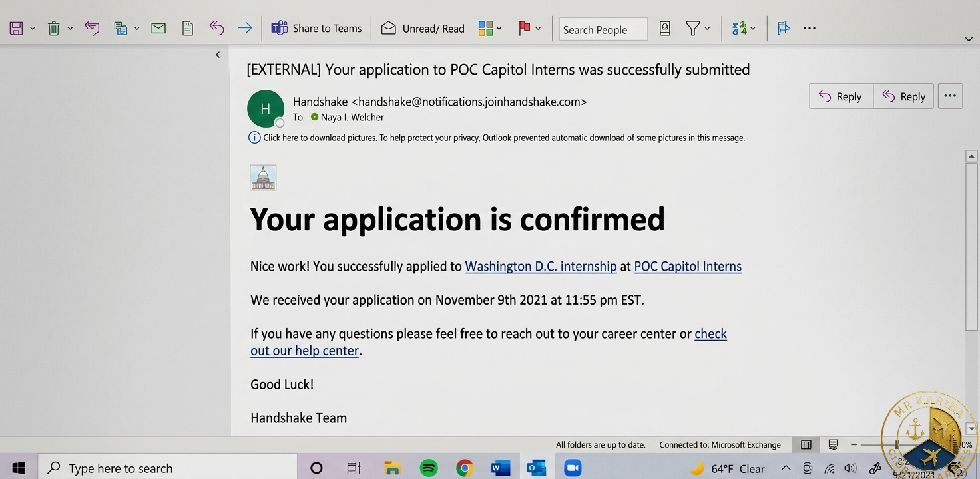Click the Categorize colored squares icon
The image size is (980, 479).
point(485,28)
